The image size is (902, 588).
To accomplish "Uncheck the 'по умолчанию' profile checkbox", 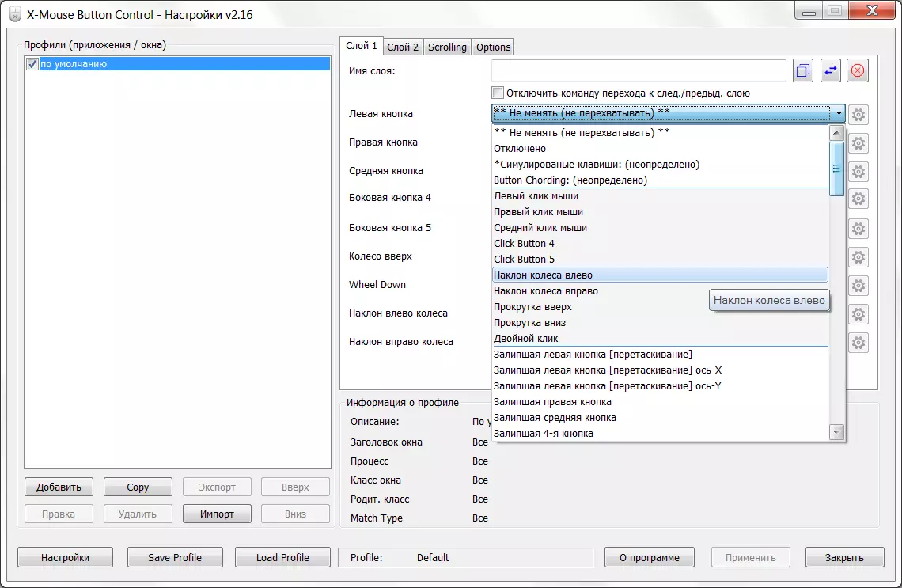I will pos(32,64).
